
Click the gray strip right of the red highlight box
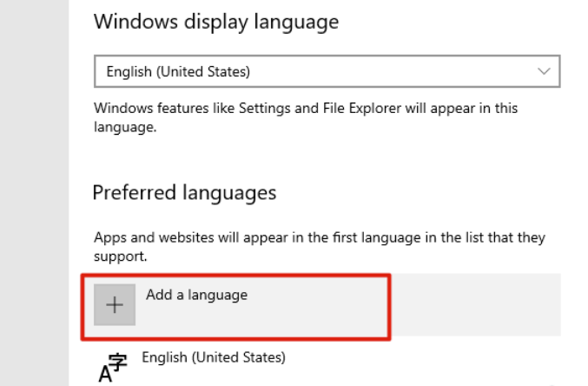(x=476, y=305)
